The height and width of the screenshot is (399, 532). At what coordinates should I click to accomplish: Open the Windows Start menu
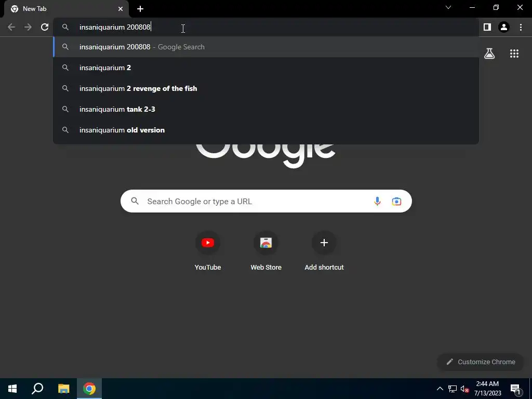(x=12, y=389)
